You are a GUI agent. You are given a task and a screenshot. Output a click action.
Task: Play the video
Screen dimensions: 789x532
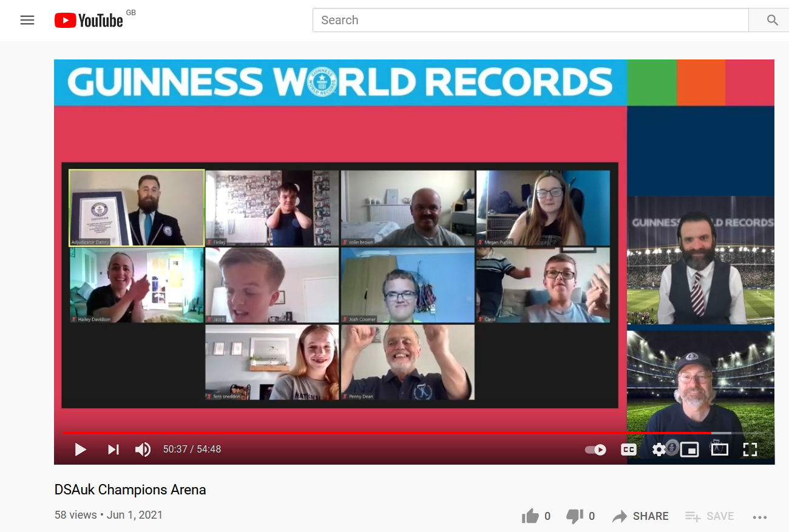(80, 450)
